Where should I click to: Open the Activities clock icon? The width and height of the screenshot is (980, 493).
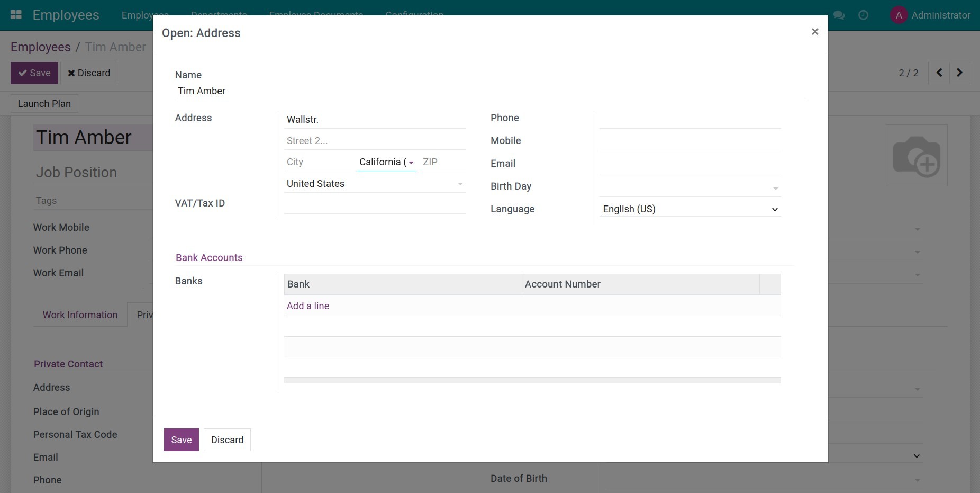(x=864, y=15)
